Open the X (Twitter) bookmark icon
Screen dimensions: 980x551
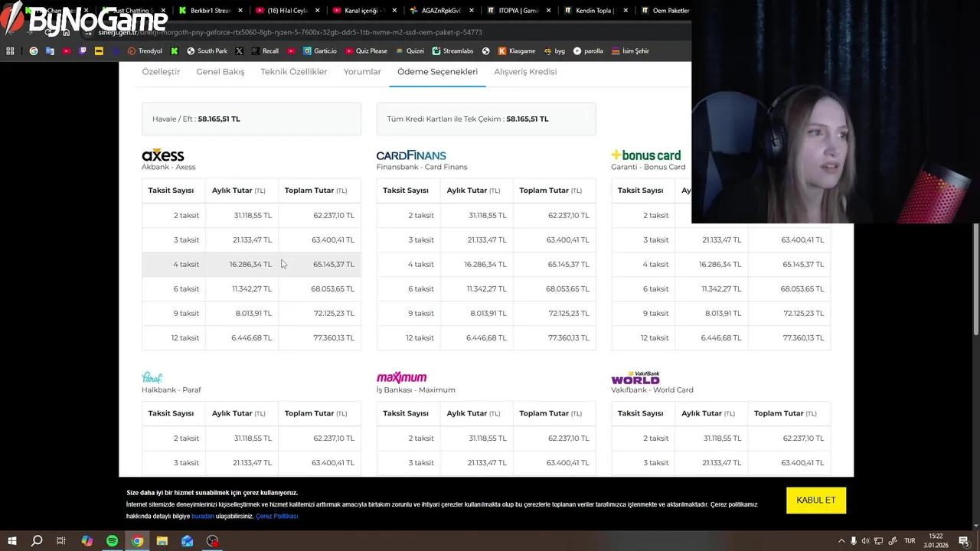(240, 51)
